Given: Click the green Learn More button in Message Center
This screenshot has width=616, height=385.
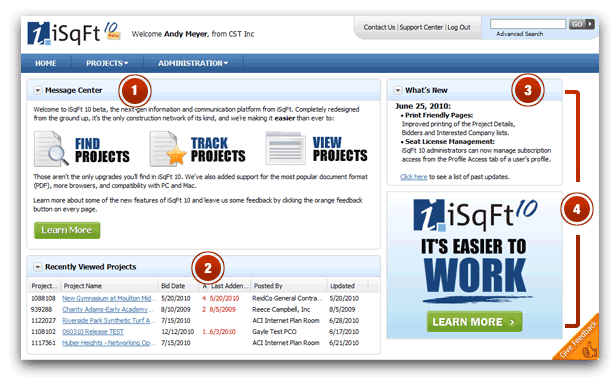Looking at the screenshot, I should point(67,230).
